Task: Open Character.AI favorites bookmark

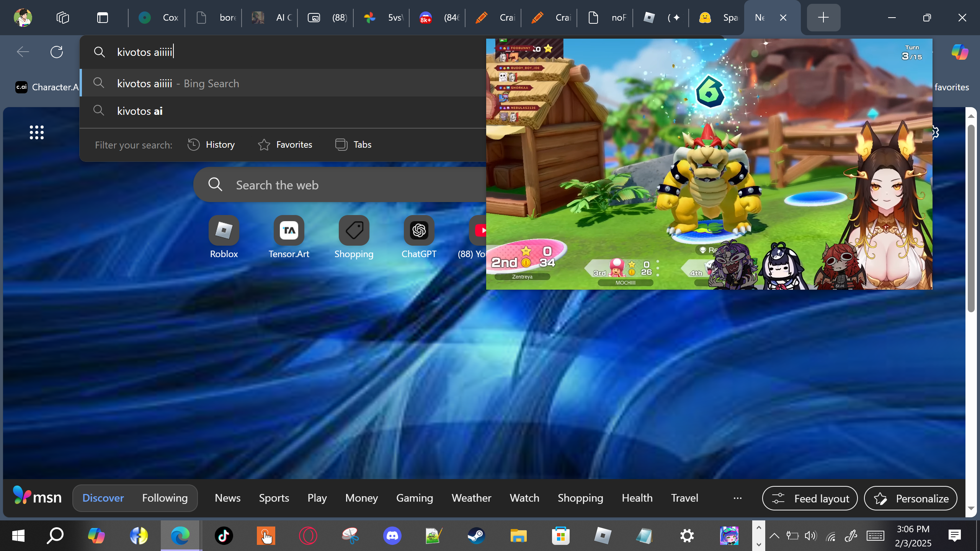Action: [47, 87]
